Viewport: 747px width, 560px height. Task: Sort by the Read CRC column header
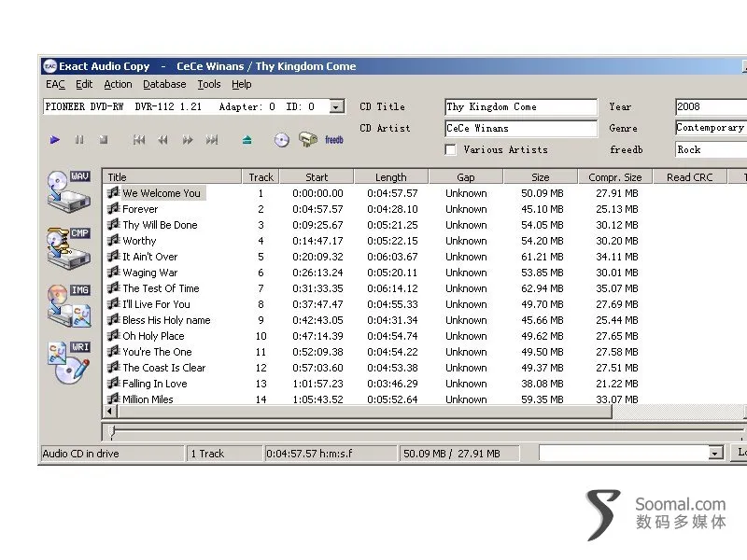coord(690,177)
